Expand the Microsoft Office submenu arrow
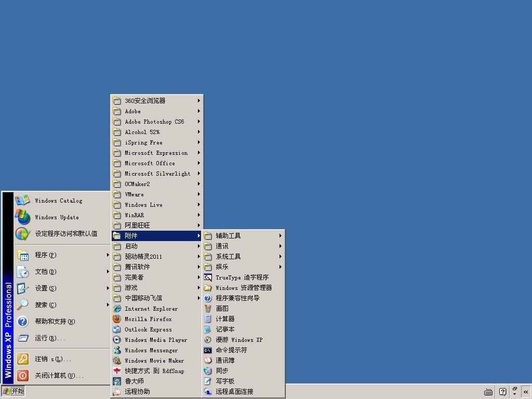Image resolution: width=532 pixels, height=399 pixels. (x=199, y=163)
